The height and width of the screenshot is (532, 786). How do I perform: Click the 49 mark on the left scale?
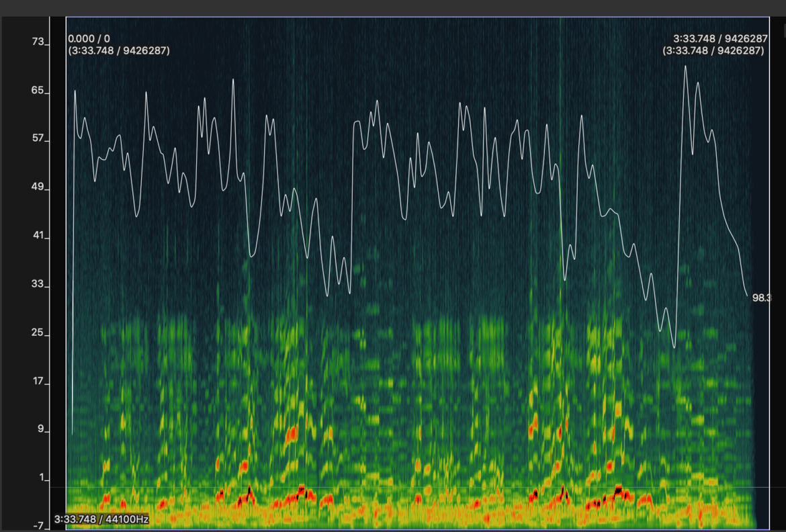point(37,187)
